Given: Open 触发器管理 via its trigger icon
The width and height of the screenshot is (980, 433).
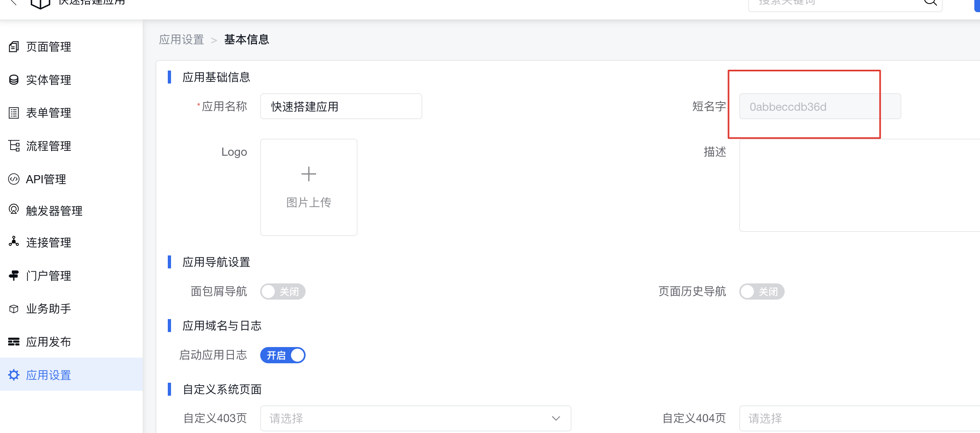Looking at the screenshot, I should [x=14, y=210].
